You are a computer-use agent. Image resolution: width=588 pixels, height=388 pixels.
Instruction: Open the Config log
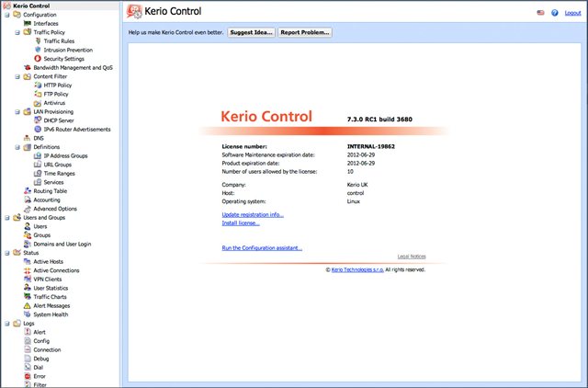[41, 341]
